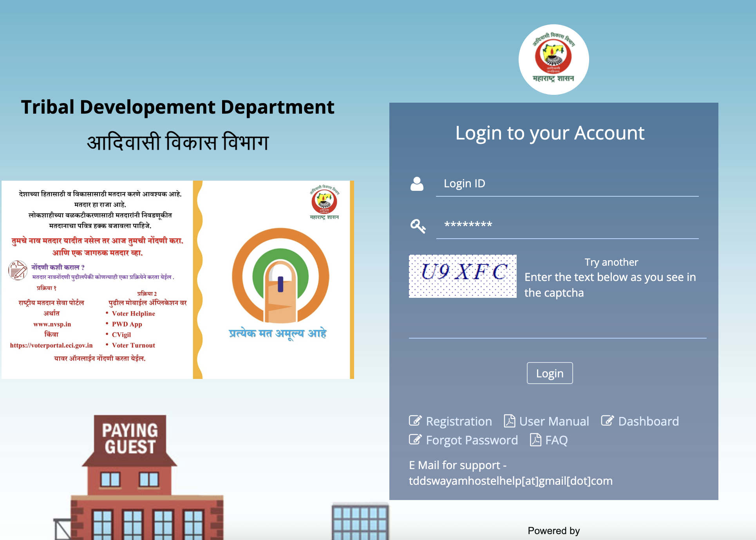Click the key icon beside the password field
Screen dimensions: 756x540
pyautogui.click(x=418, y=226)
